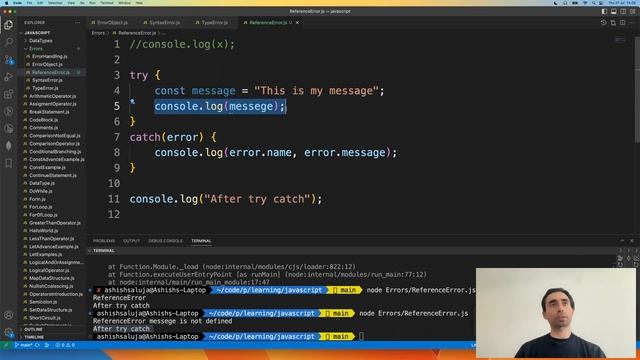
Task: Click the synchronize changes icon in status bar
Action: pos(37,345)
